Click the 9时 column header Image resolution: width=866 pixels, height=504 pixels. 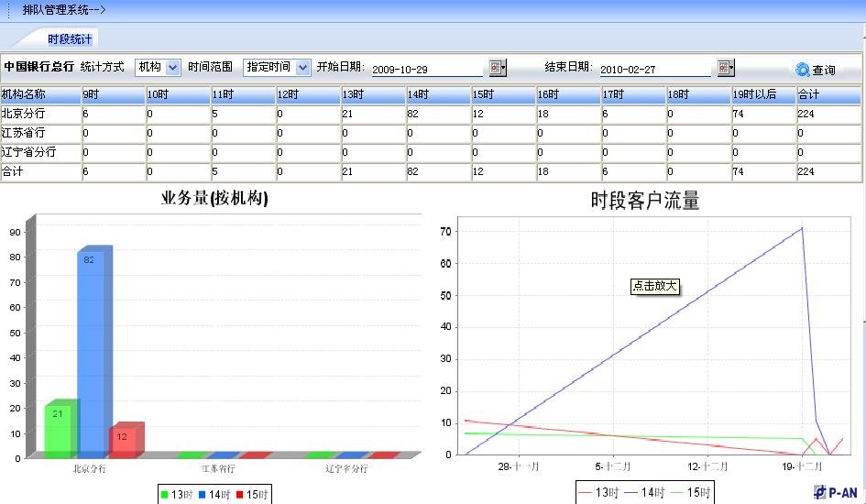(x=114, y=94)
